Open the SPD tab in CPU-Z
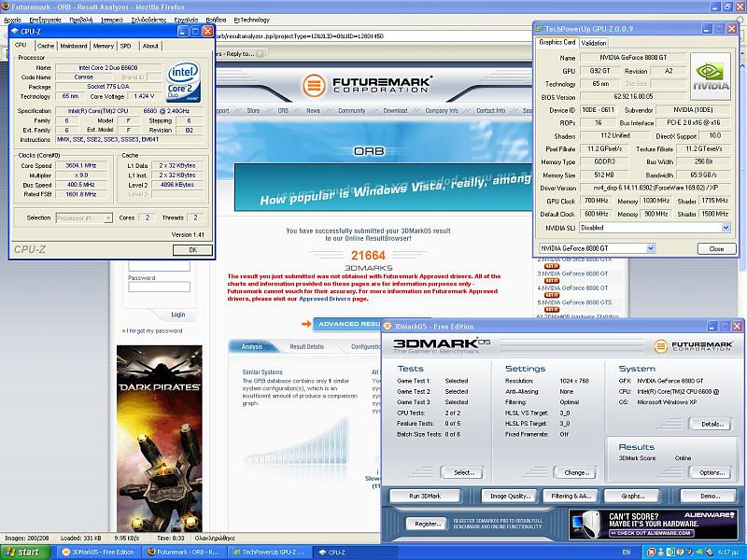The width and height of the screenshot is (747, 560). 125,46
